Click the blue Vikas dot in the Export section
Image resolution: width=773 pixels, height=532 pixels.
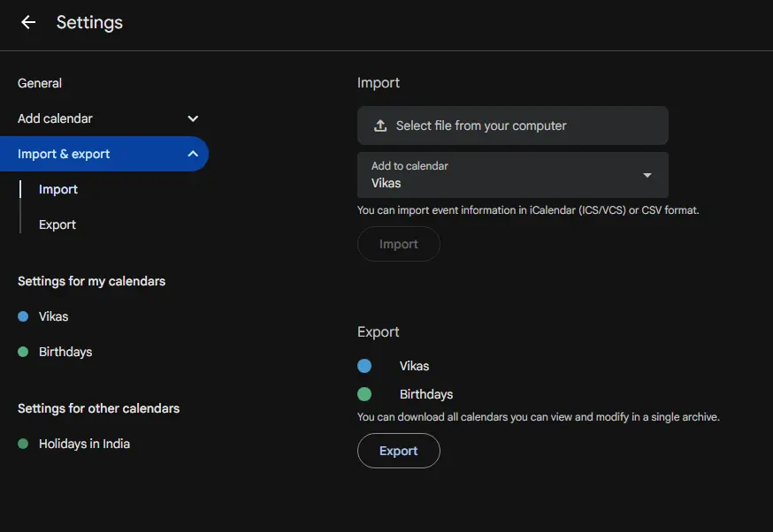coord(364,365)
